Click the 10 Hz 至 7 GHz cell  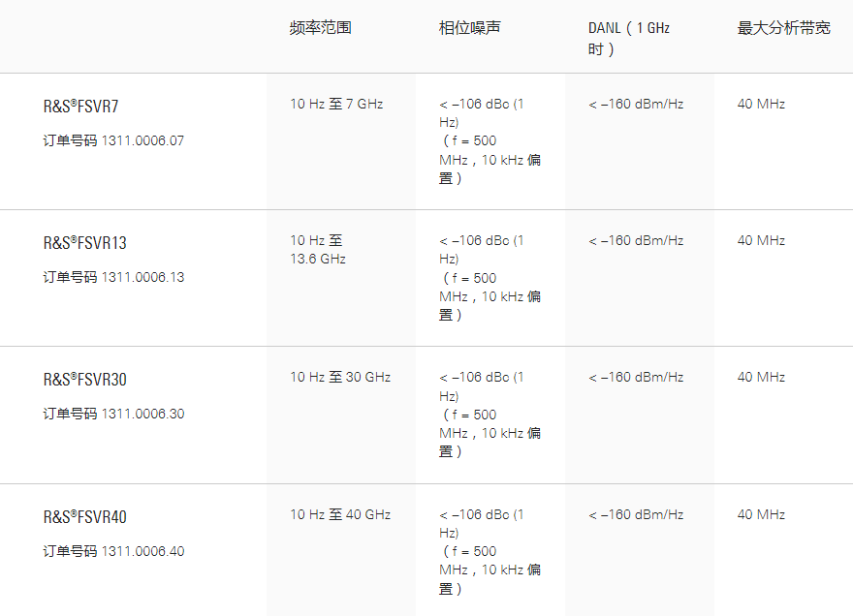(335, 104)
